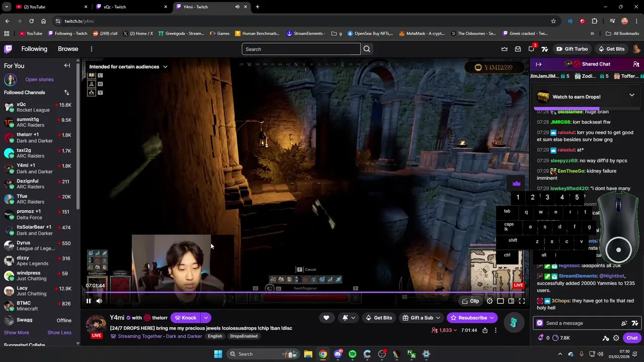Sort followed channels icon

tap(66, 93)
